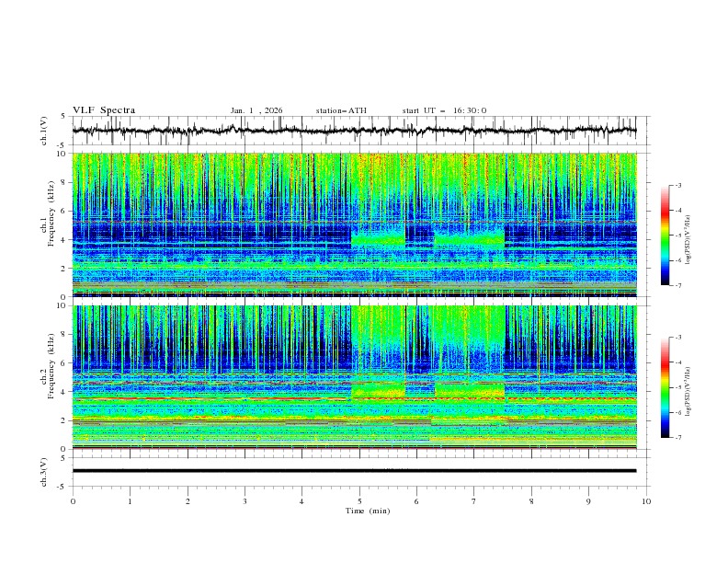Click the ch.2 spectrogram color scale bar

coord(665,387)
